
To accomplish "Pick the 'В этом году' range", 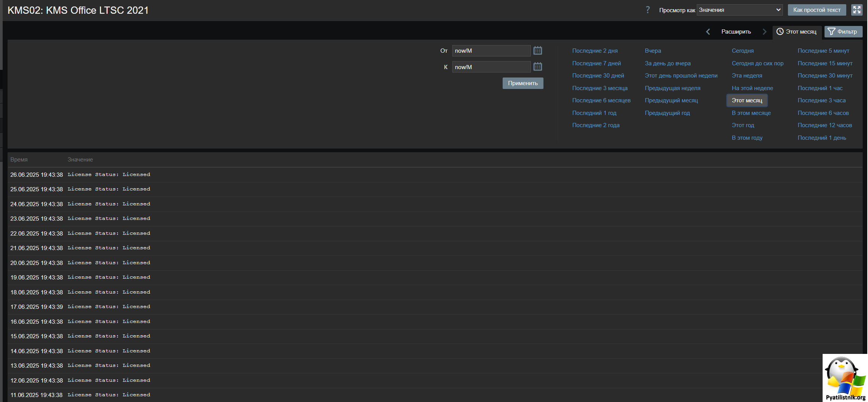I will [x=747, y=138].
